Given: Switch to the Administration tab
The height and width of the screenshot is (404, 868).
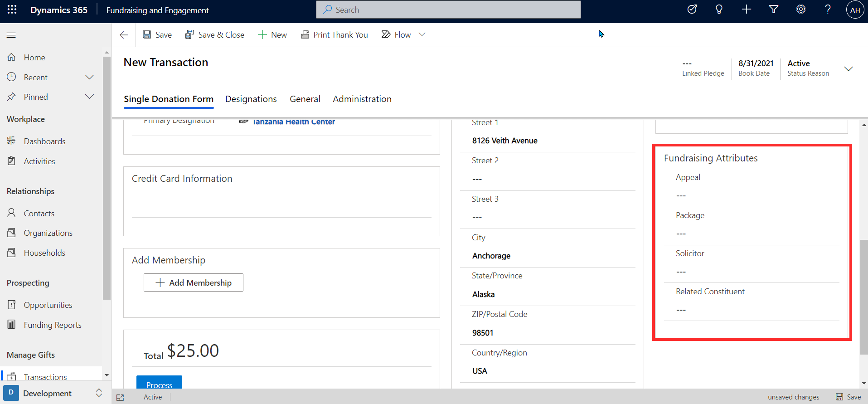Looking at the screenshot, I should point(362,99).
